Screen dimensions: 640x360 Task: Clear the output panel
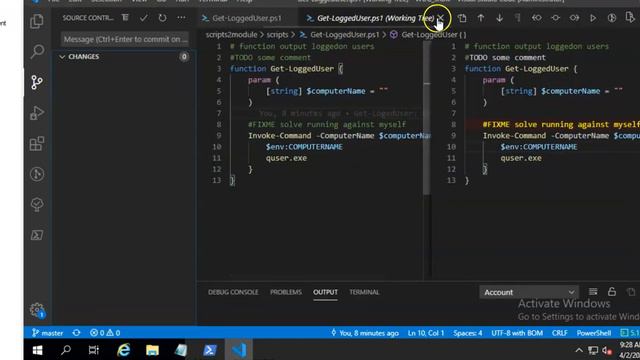pos(593,292)
